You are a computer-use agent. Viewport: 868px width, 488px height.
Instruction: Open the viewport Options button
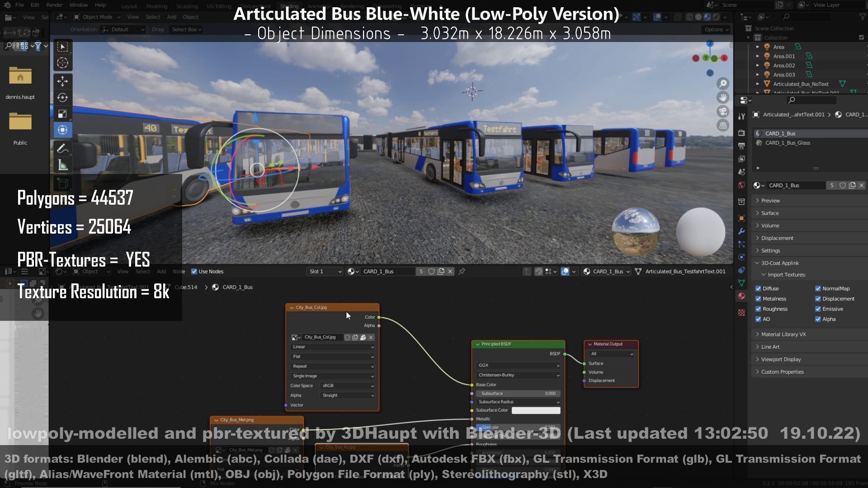point(717,29)
